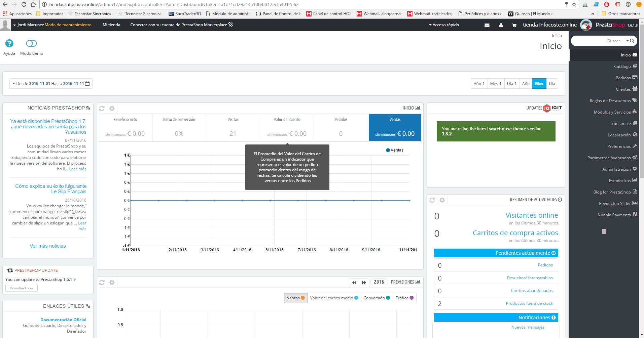Viewport: 644px width, 338px height.
Task: Open settings gear of Resumen de Actividades
Action: pyautogui.click(x=442, y=200)
